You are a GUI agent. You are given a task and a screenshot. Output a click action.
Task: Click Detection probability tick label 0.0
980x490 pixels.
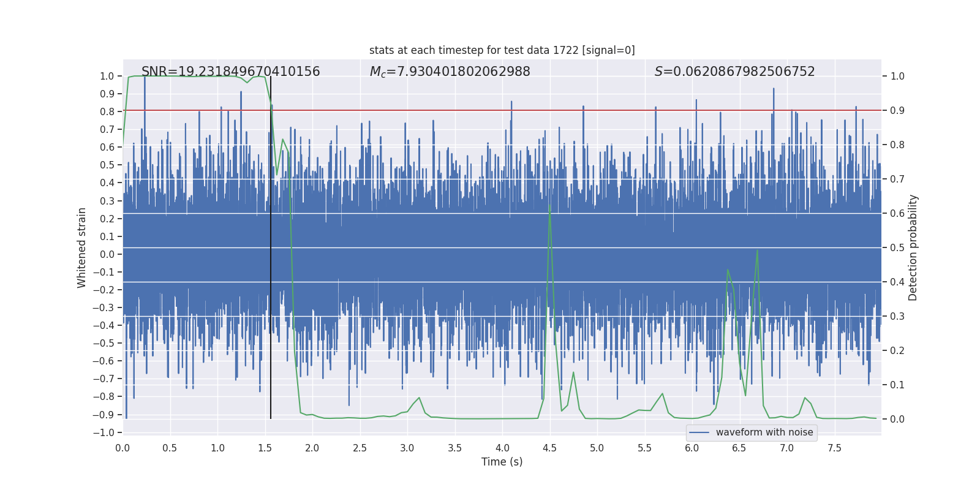[x=897, y=419]
